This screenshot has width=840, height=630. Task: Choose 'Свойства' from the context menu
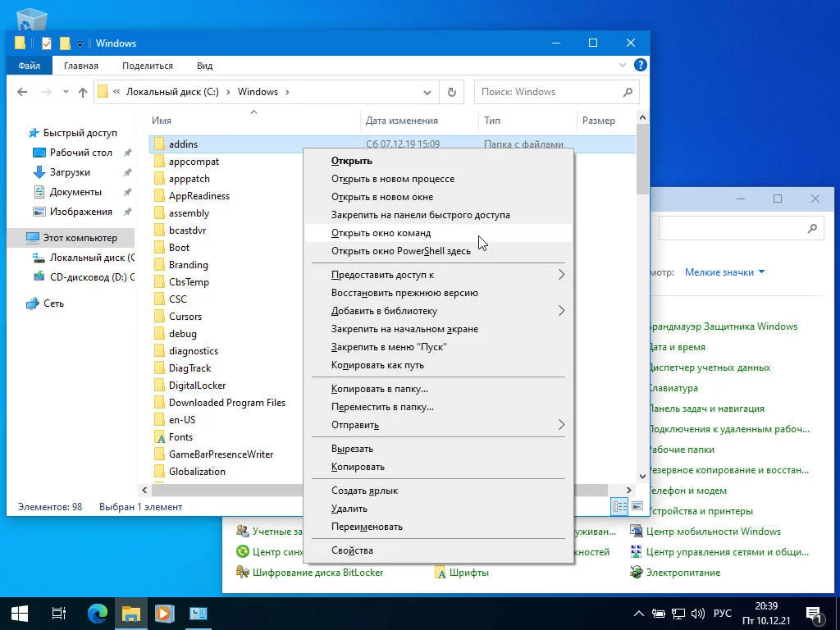pyautogui.click(x=352, y=550)
